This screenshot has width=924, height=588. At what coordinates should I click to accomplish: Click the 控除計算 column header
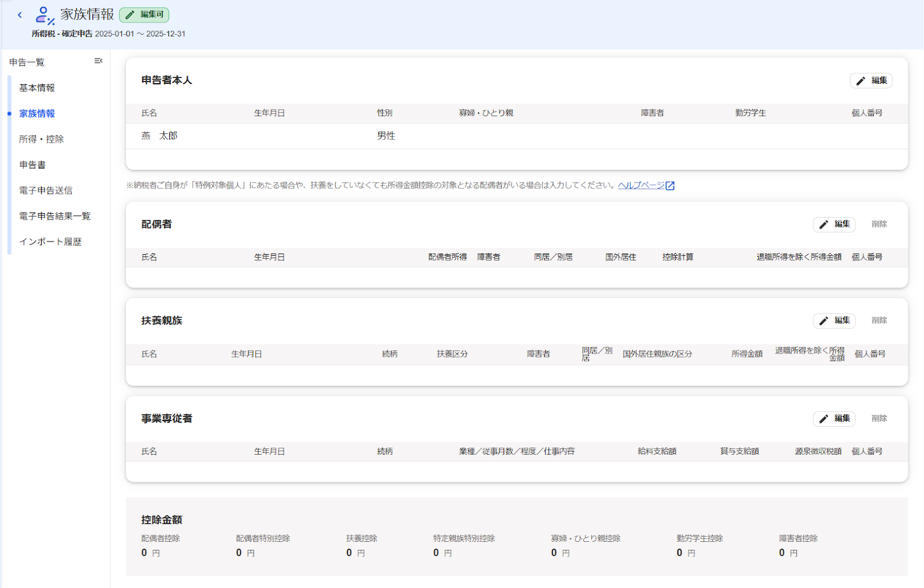(x=678, y=257)
